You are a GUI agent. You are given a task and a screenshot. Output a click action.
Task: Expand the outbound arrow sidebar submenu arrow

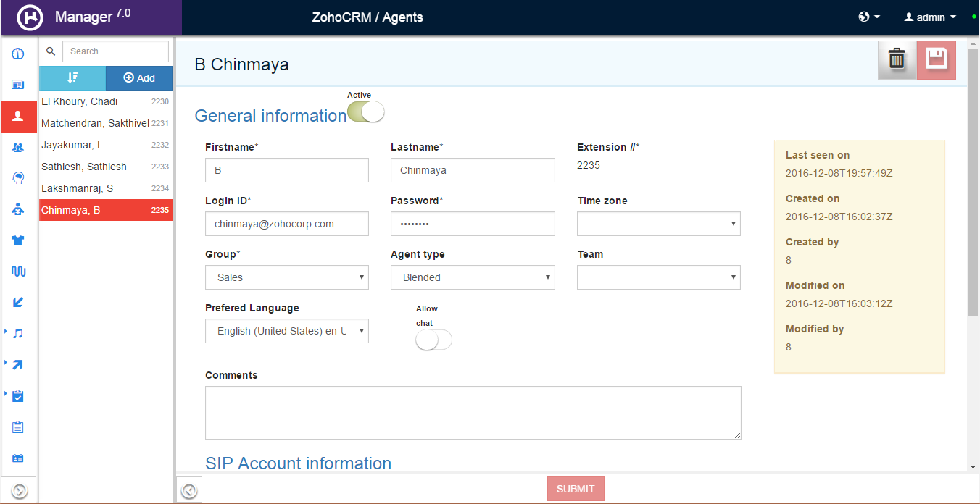click(6, 362)
